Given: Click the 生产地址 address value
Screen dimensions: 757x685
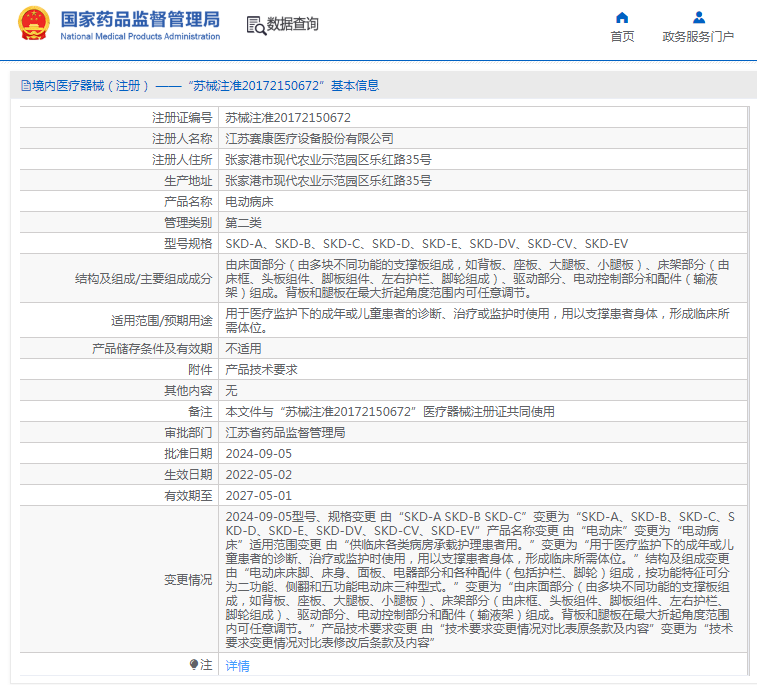Looking at the screenshot, I should [x=328, y=181].
